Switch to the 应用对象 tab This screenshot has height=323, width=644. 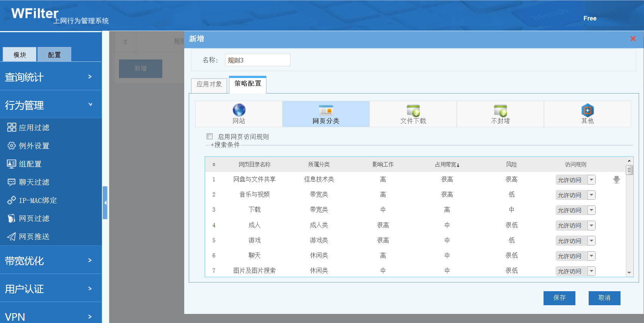pyautogui.click(x=209, y=84)
